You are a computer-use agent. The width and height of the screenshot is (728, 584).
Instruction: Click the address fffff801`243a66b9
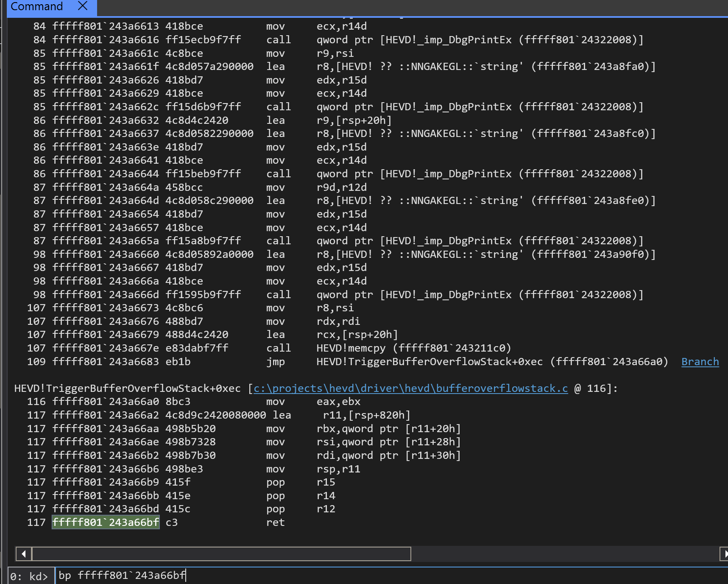click(x=106, y=482)
